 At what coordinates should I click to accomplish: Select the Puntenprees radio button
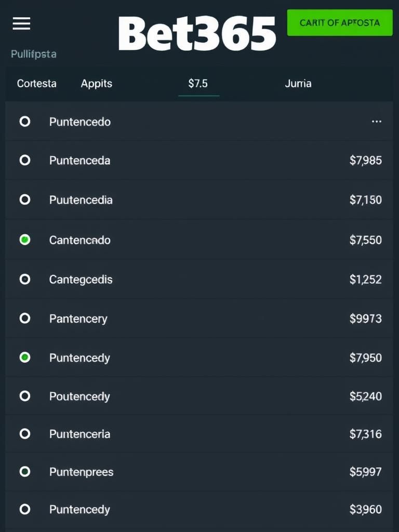25,472
